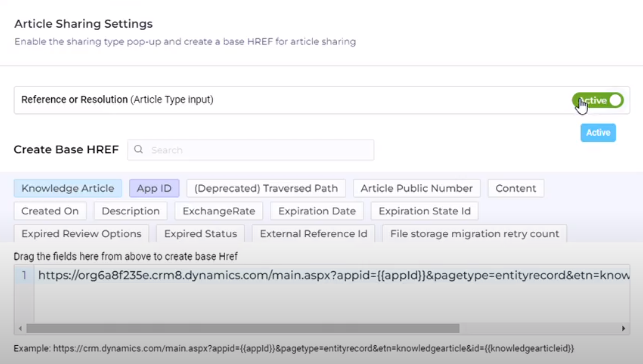643x364 pixels.
Task: Choose the ExchangeRate field chip
Action: point(219,211)
